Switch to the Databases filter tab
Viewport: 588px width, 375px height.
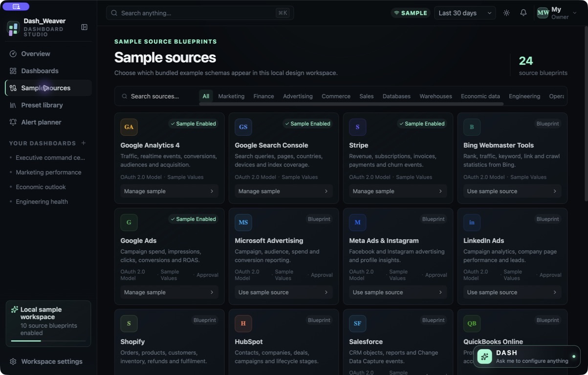coord(396,96)
